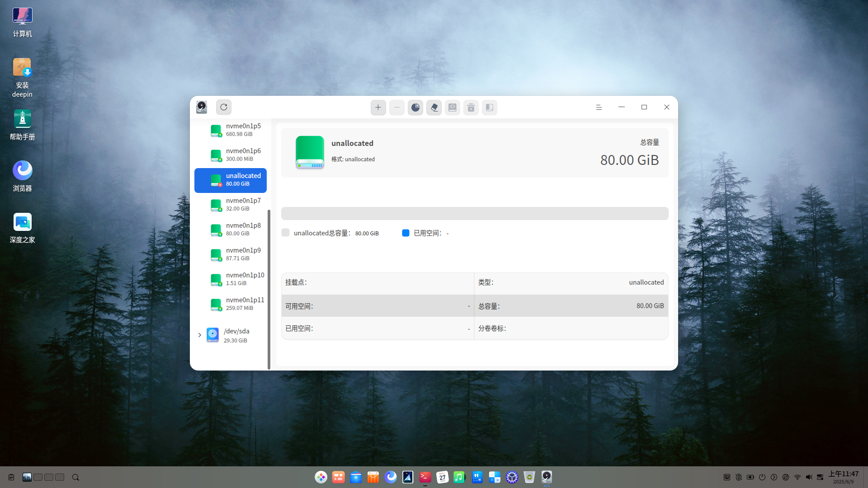Click the 类型 unallocated table cell
The image size is (868, 488).
click(571, 282)
